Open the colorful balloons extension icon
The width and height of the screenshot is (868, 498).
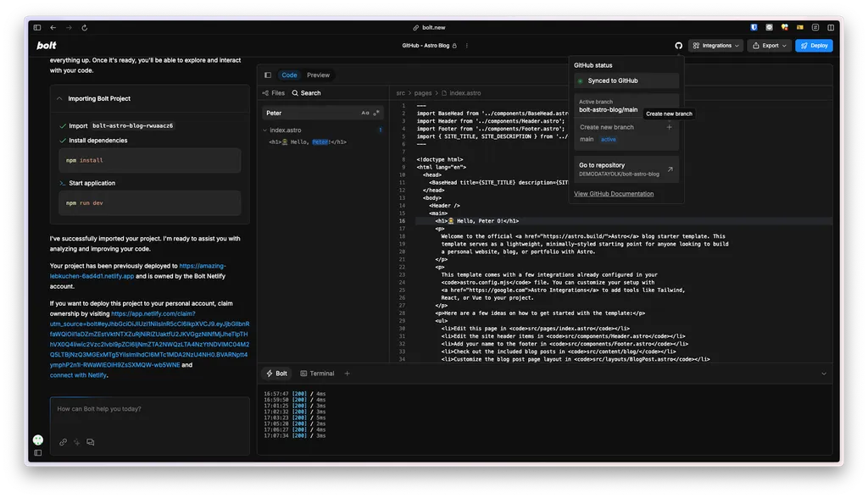point(784,27)
